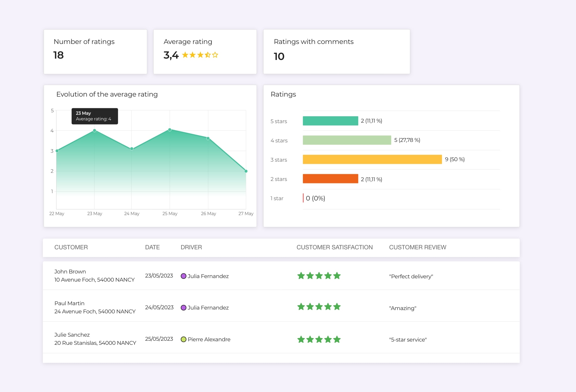576x392 pixels.
Task: Click the middle star in Julie Sanchez's rating
Action: coord(319,339)
